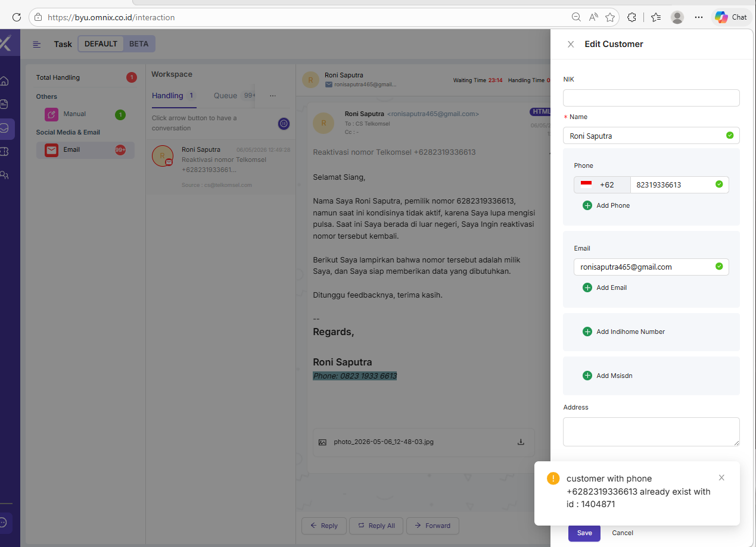This screenshot has width=756, height=547.
Task: Click Add Email
Action: [x=605, y=287]
